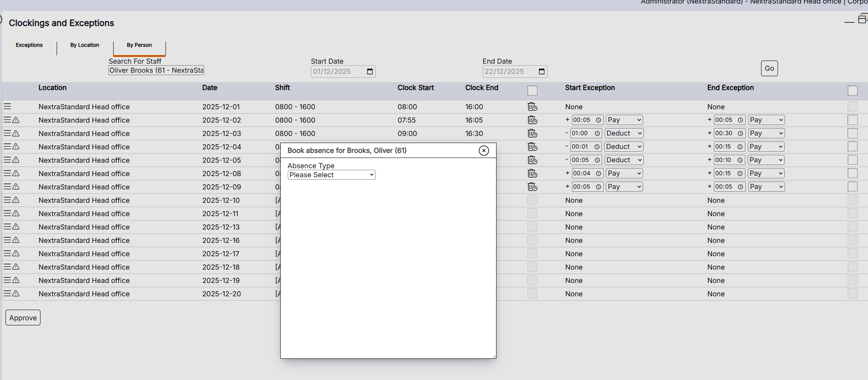Open hamburger menu for 2025-12-08 row
The image size is (868, 380).
tap(7, 173)
